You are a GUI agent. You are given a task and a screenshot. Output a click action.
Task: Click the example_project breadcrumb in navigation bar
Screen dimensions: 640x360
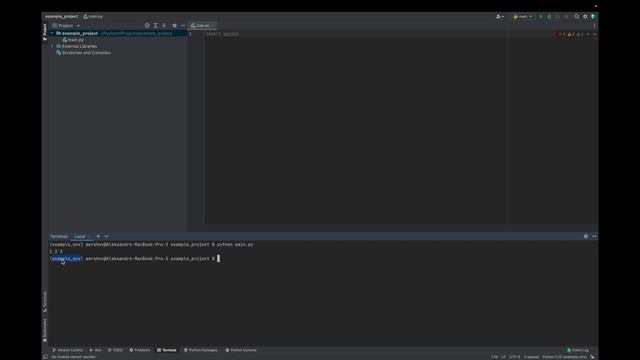tap(62, 16)
